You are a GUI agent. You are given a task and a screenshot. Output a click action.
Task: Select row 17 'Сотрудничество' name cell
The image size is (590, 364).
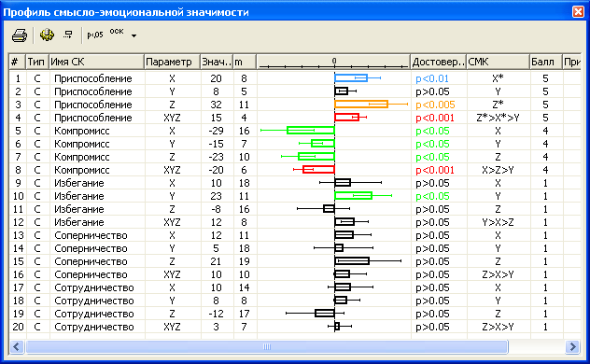click(x=94, y=287)
